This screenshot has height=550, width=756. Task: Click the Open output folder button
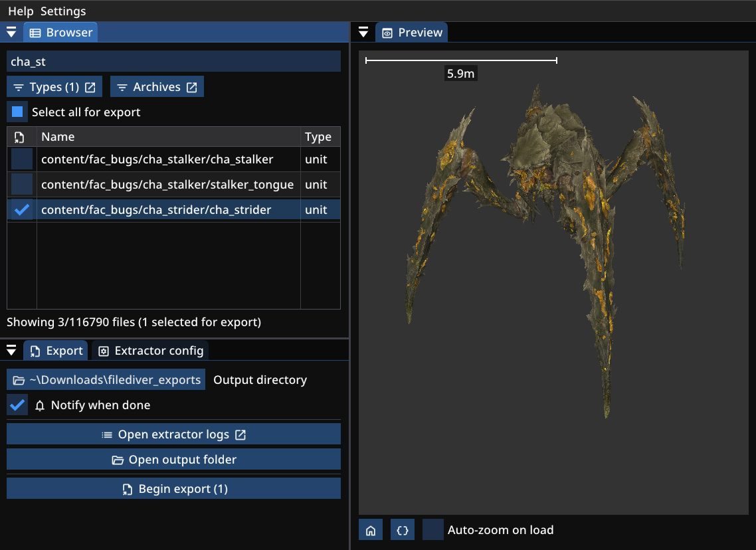(173, 460)
